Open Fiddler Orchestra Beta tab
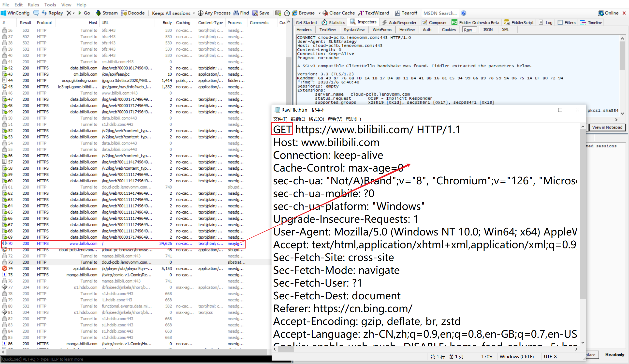This screenshot has width=629, height=364. click(475, 22)
